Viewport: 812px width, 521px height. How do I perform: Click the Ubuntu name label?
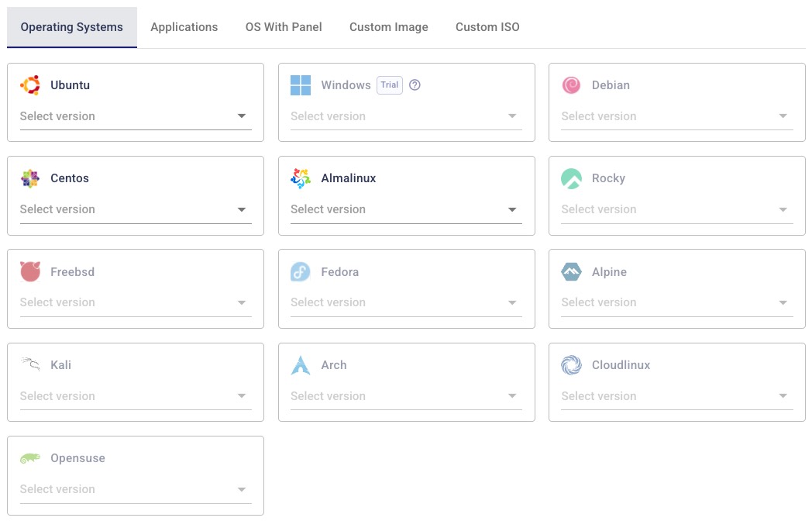pos(70,85)
